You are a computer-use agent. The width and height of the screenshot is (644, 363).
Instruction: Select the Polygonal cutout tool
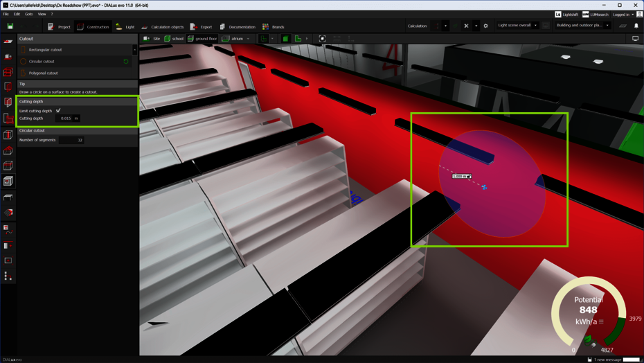[x=43, y=73]
